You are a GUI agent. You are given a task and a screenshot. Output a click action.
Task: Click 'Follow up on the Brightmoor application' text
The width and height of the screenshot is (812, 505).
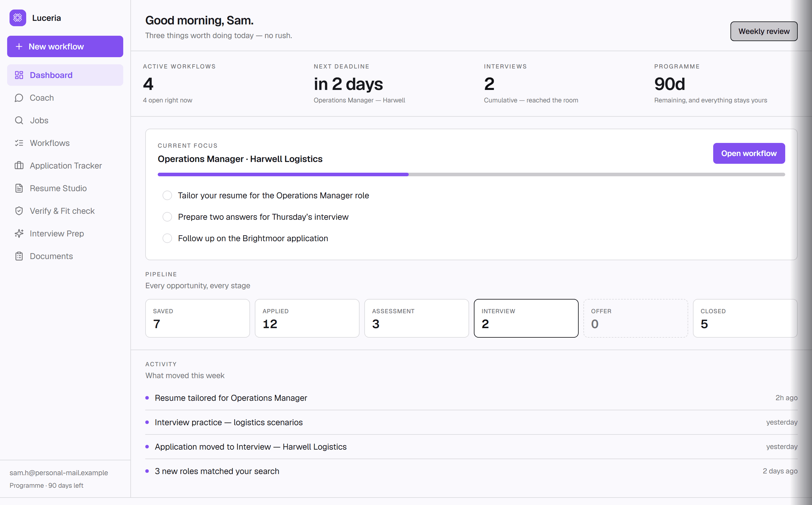(x=253, y=238)
